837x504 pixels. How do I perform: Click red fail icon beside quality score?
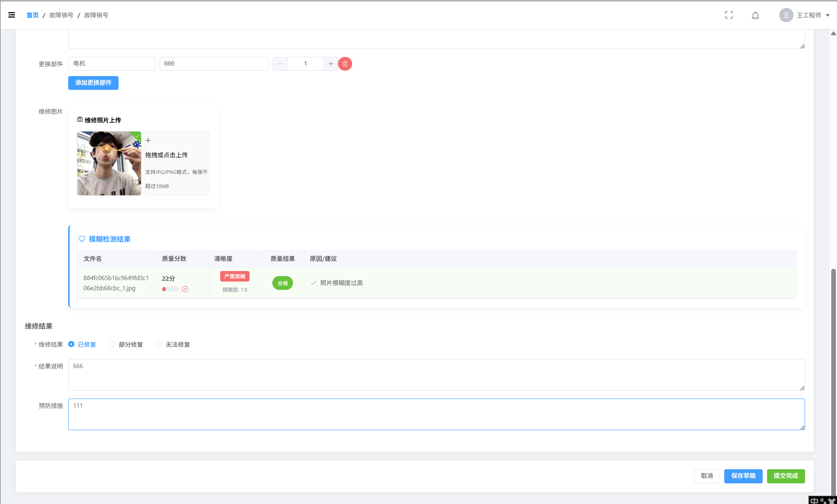185,289
